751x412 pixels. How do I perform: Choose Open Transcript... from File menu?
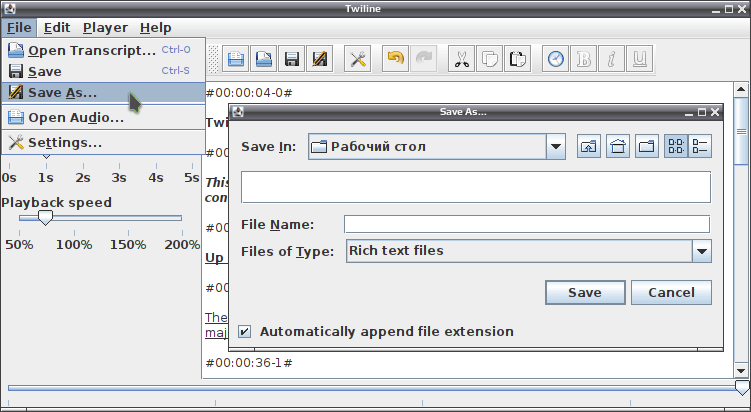[x=103, y=50]
